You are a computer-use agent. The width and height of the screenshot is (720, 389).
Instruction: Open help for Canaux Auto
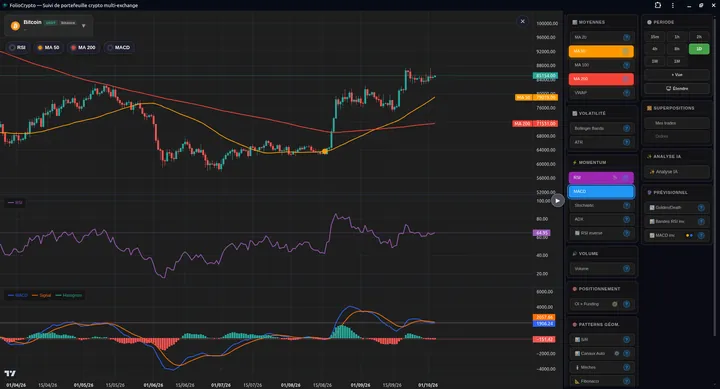pos(626,354)
